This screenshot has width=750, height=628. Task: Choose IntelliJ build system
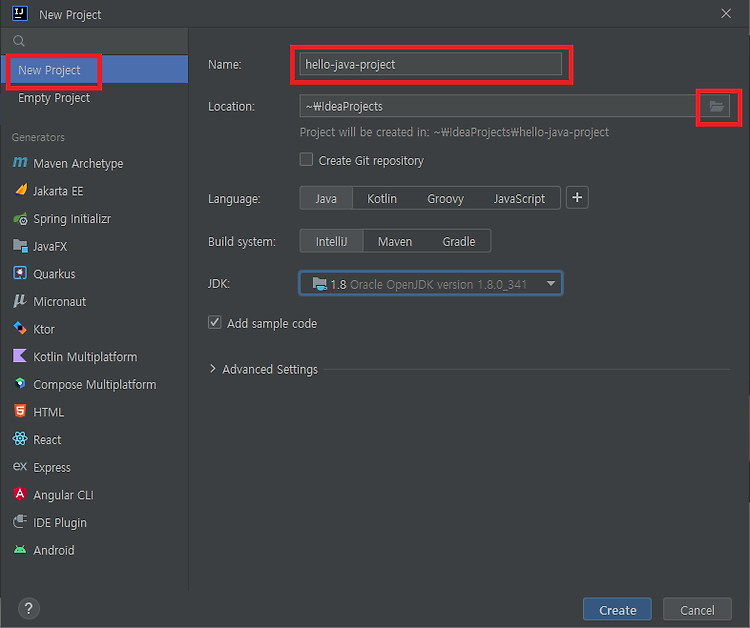[331, 242]
